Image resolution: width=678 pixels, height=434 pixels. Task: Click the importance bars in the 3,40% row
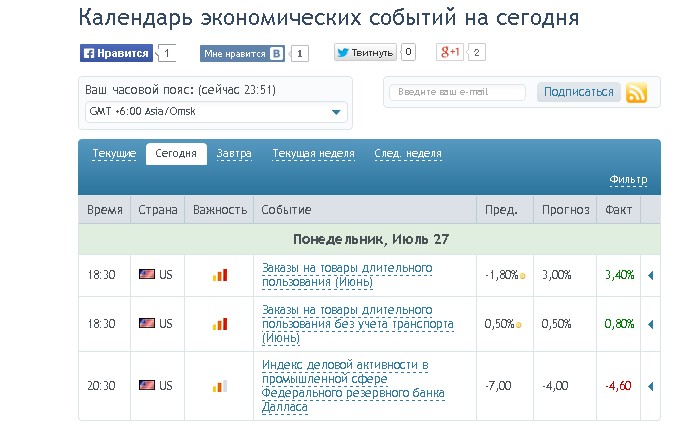(x=220, y=275)
